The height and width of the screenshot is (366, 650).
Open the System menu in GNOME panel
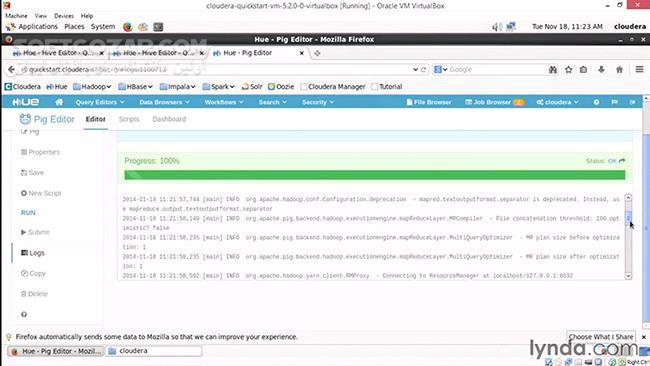103,27
